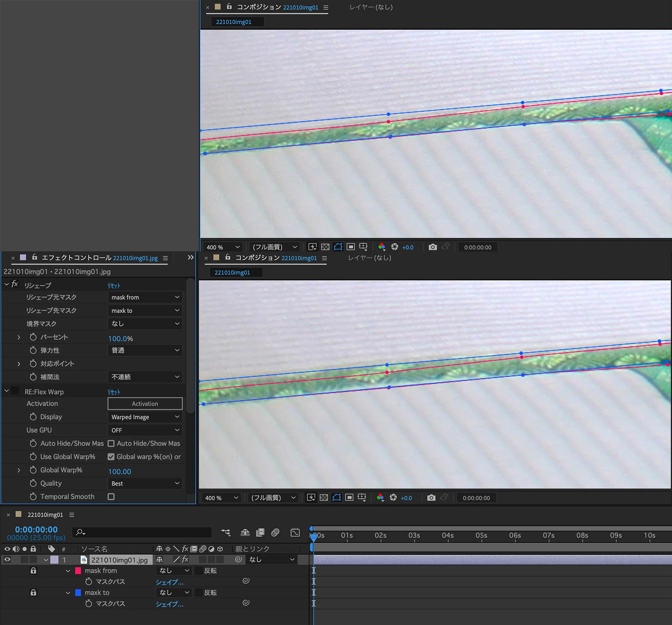The width and height of the screenshot is (672, 625).
Task: Hide 221010img01.jpg layer with eye icon
Action: click(7, 559)
